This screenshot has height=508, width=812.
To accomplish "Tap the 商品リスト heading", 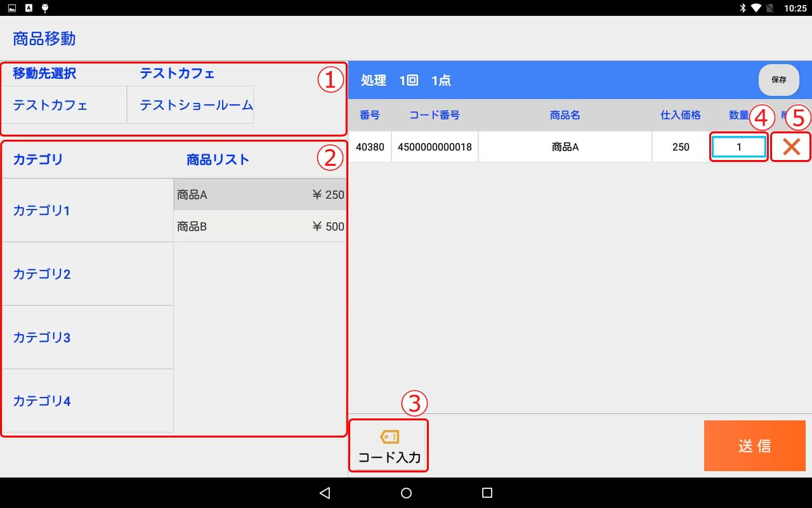I will pos(218,159).
